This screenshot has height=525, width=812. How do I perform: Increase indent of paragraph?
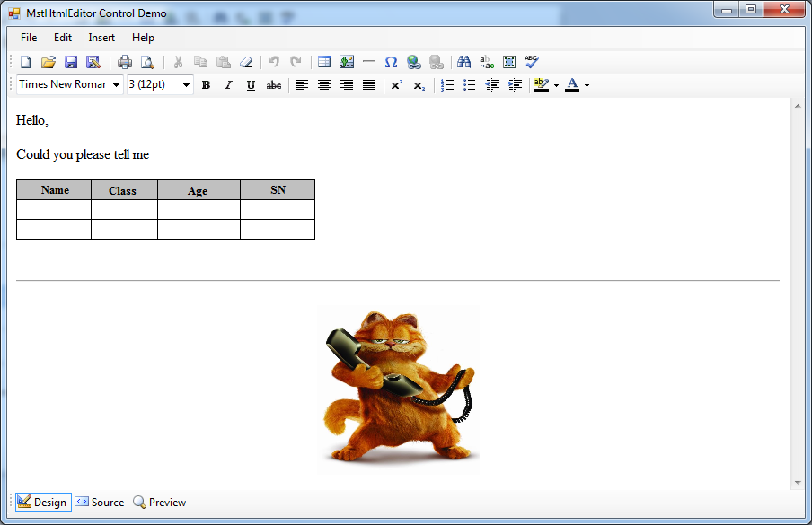pyautogui.click(x=515, y=85)
